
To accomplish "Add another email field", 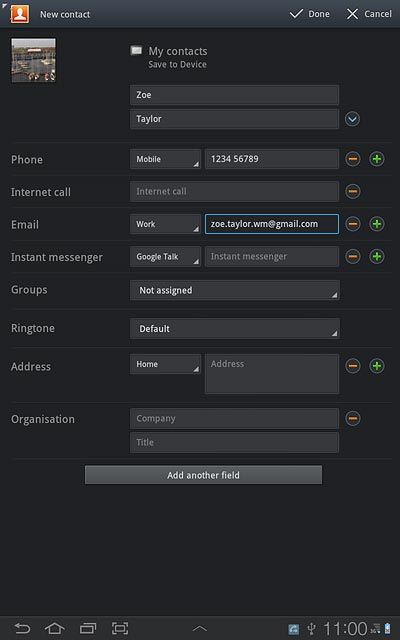I will [x=377, y=224].
